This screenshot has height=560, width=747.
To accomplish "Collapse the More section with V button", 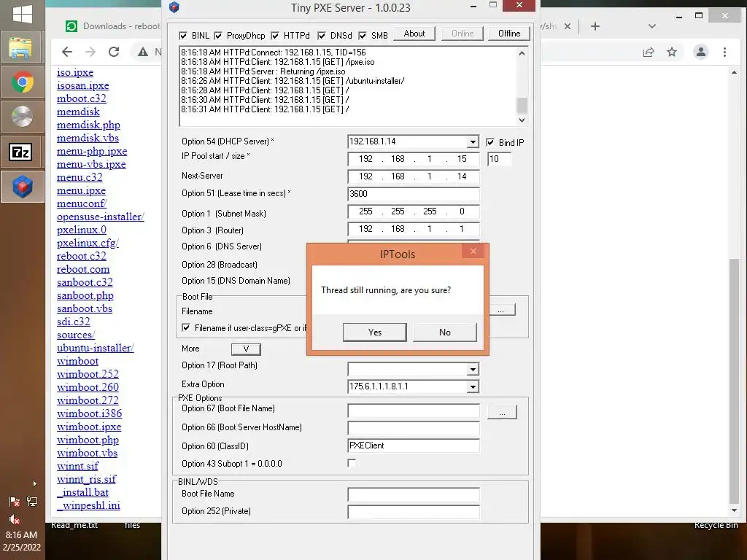I will tap(246, 349).
